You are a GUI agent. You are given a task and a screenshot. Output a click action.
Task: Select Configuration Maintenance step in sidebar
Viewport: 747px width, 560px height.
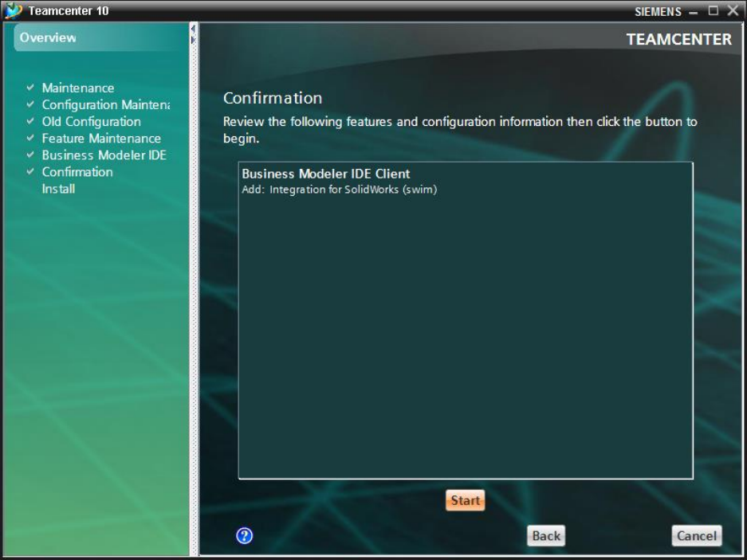pos(106,104)
